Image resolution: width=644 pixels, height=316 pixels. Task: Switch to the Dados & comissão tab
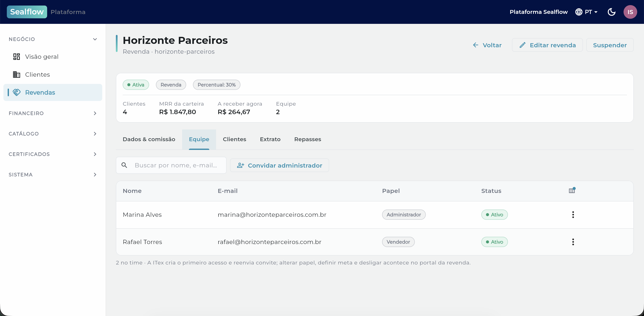(149, 139)
